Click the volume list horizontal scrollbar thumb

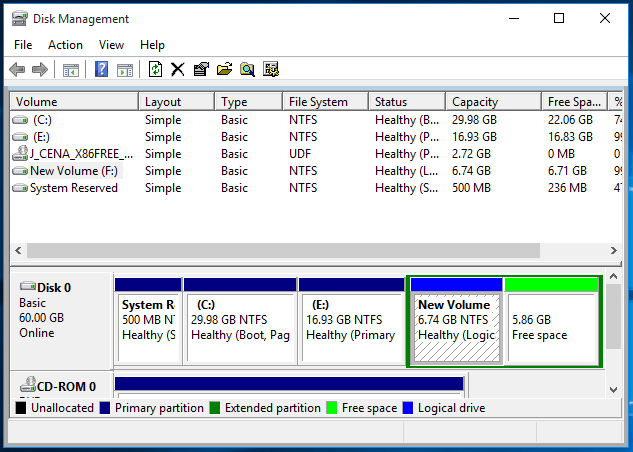pos(283,250)
